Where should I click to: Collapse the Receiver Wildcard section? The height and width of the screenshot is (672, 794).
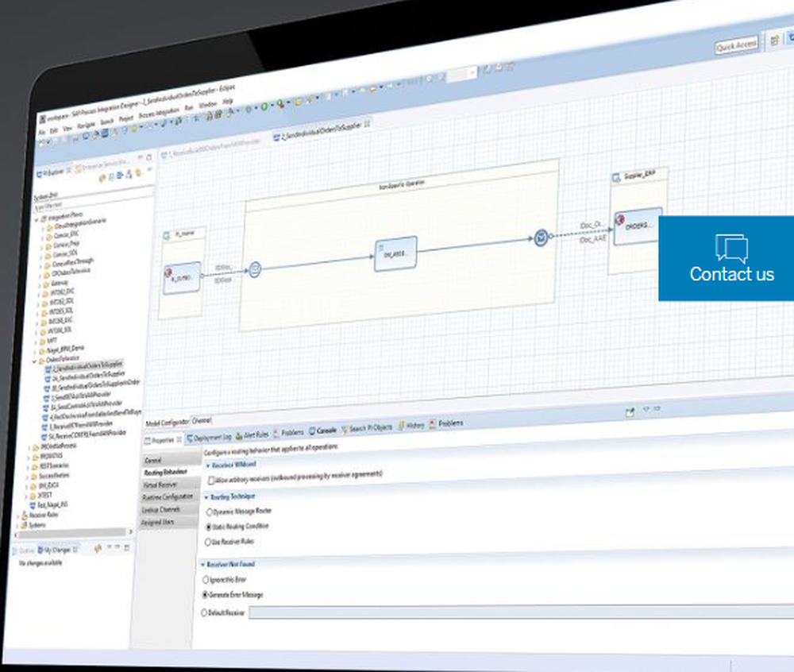(207, 465)
